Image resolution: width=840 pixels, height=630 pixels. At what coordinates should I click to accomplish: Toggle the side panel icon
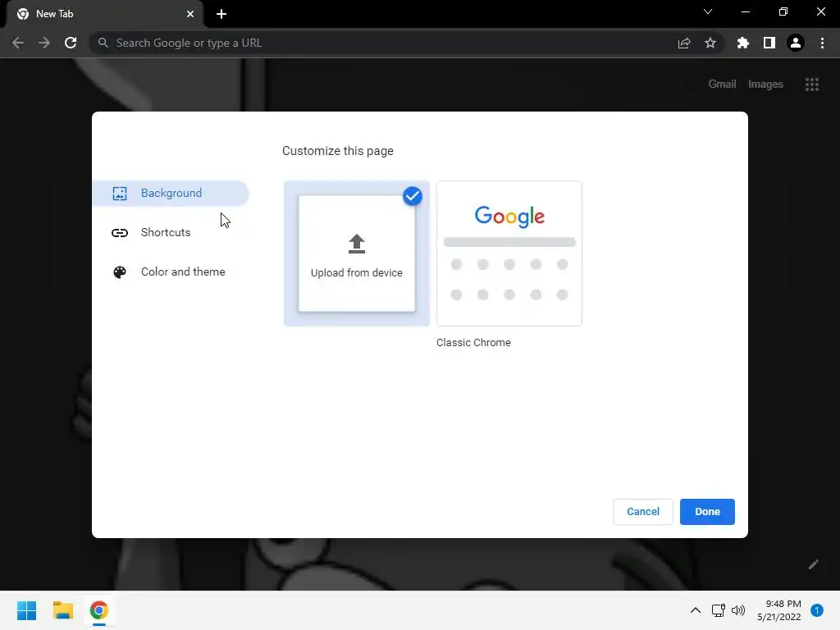(x=769, y=43)
